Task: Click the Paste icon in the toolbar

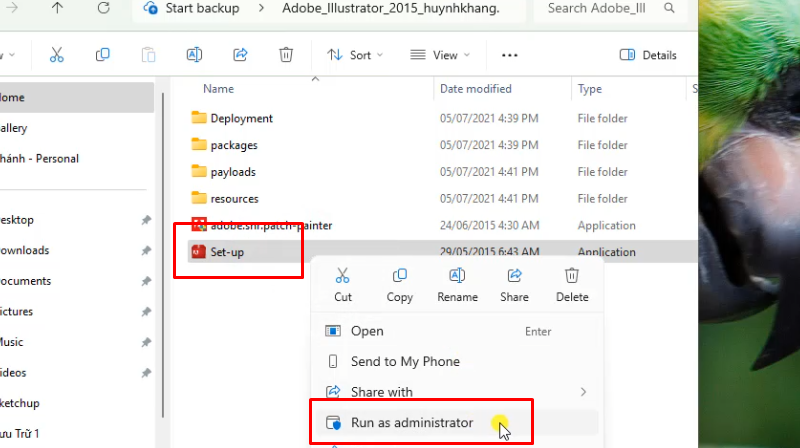Action: (x=148, y=55)
